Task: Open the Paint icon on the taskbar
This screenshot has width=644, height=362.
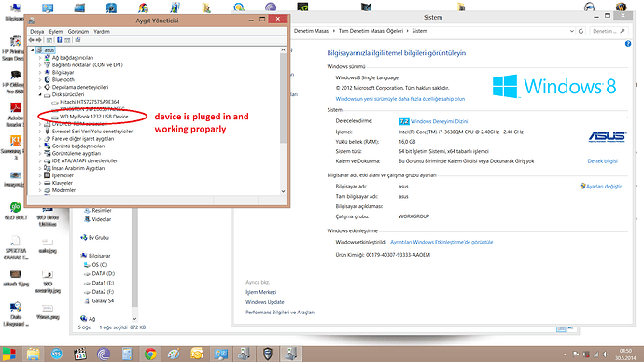Action: pyautogui.click(x=174, y=354)
